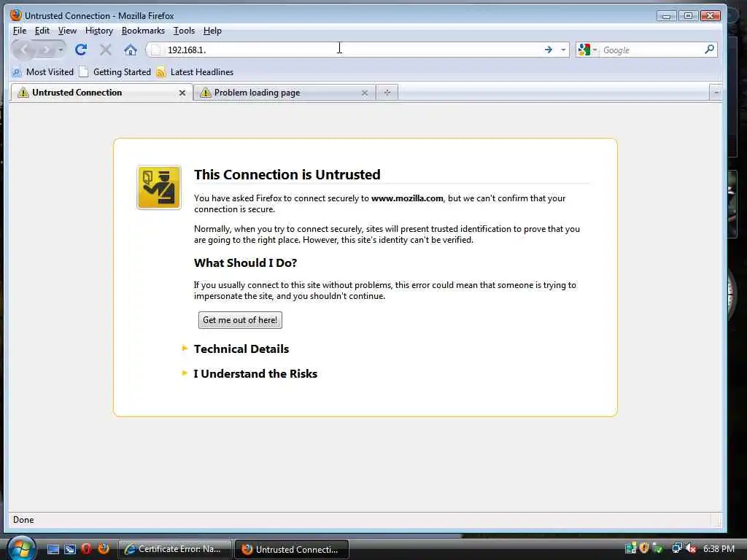The image size is (747, 560).
Task: Click the This Connection is Untrusted heading
Action: point(287,175)
